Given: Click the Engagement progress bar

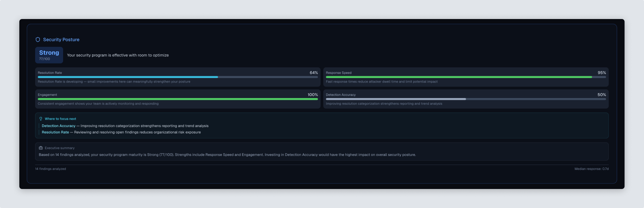Looking at the screenshot, I should [178, 99].
